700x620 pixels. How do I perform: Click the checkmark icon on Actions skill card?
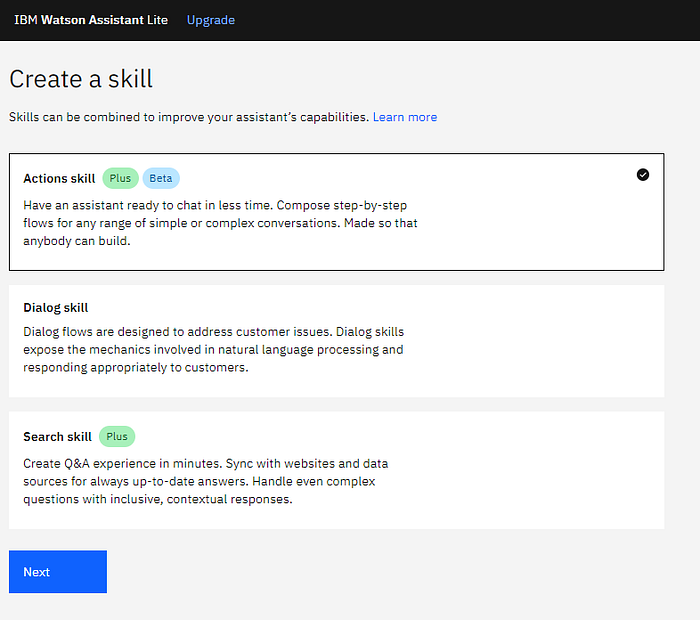(642, 175)
